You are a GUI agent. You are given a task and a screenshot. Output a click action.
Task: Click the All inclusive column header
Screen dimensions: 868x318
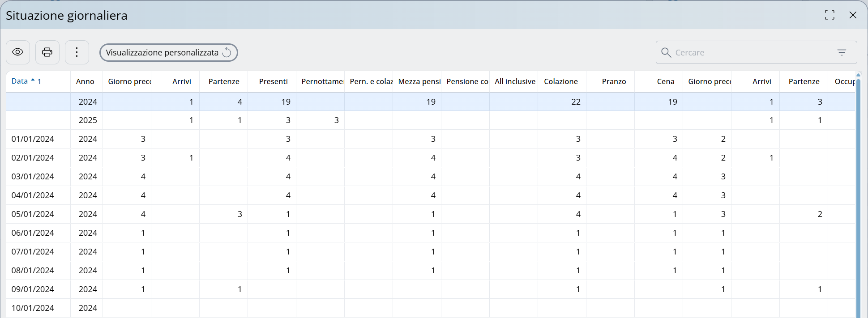[x=515, y=81]
